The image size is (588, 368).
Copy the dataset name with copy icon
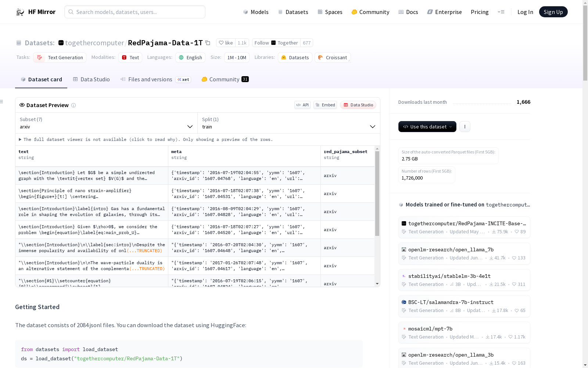(x=208, y=43)
